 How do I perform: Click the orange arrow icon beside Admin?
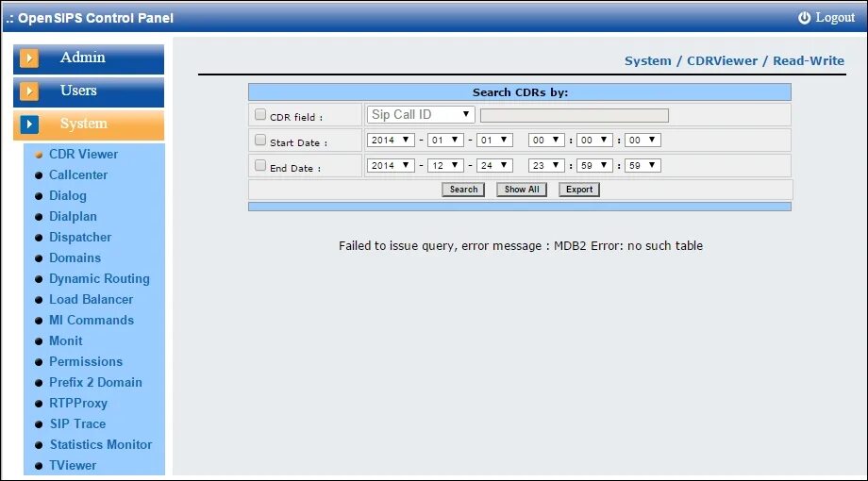click(29, 58)
